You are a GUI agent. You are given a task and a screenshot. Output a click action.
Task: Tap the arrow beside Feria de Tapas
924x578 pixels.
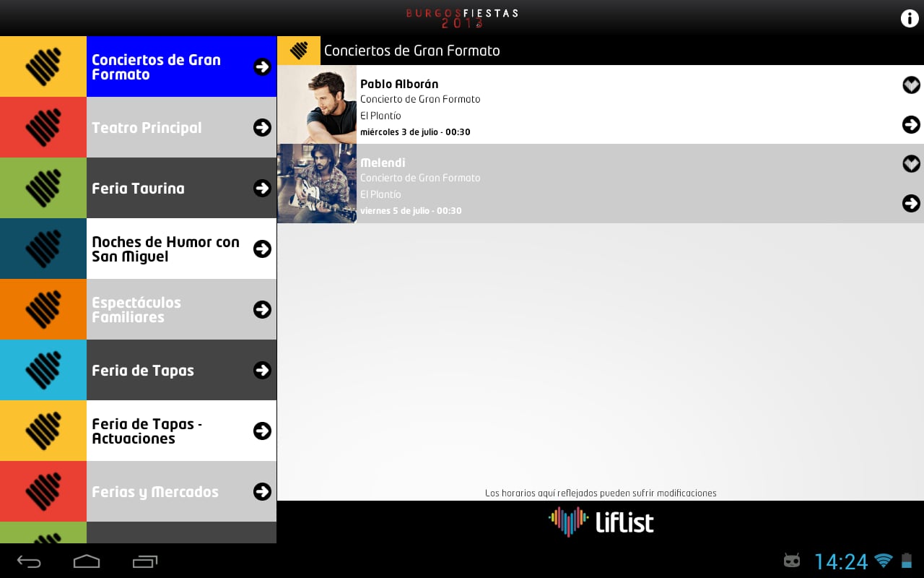point(262,370)
